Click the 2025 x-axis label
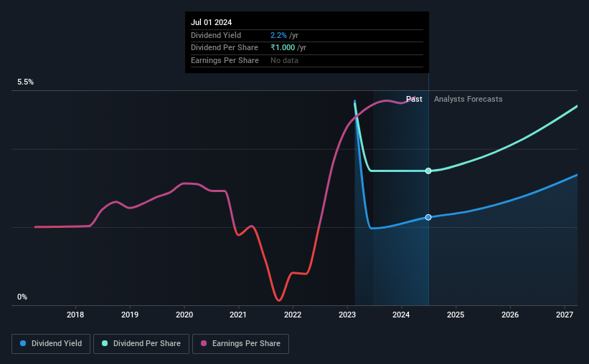This screenshot has height=364, width=589. 456,315
